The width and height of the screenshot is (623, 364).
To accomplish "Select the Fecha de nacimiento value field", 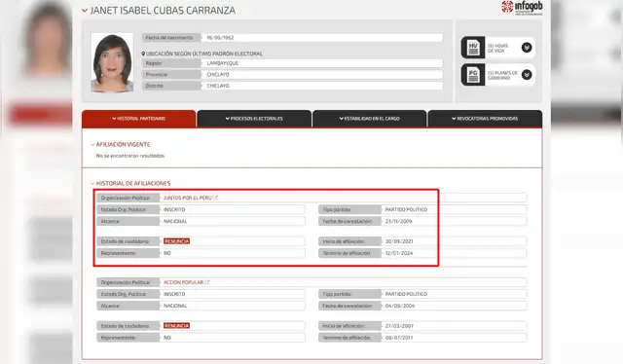I will coord(322,37).
